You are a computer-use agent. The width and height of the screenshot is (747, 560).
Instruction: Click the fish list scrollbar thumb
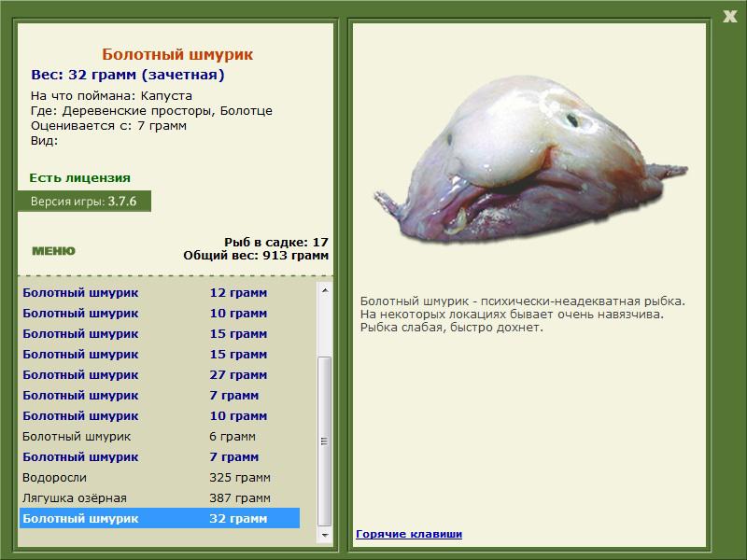324,441
